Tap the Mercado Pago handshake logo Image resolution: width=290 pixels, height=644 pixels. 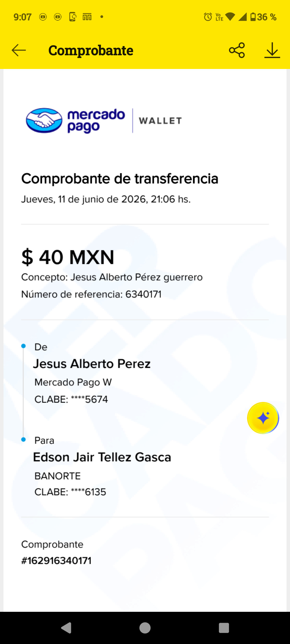coord(44,120)
